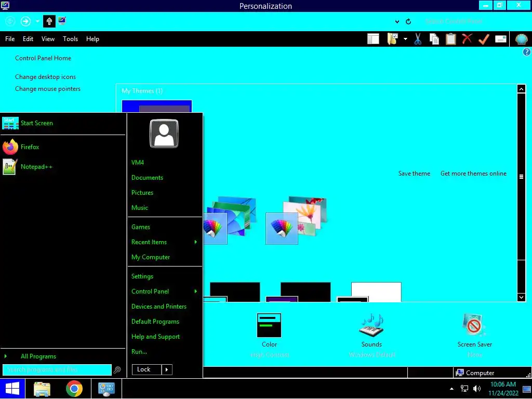Expand Control Panel submenu arrow
This screenshot has height=399, width=532.
(x=196, y=291)
